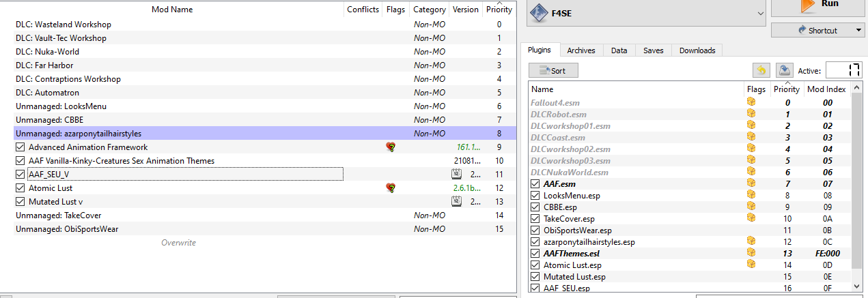The image size is (868, 298).
Task: Uncheck the AAF.esm plugin
Action: pyautogui.click(x=535, y=184)
